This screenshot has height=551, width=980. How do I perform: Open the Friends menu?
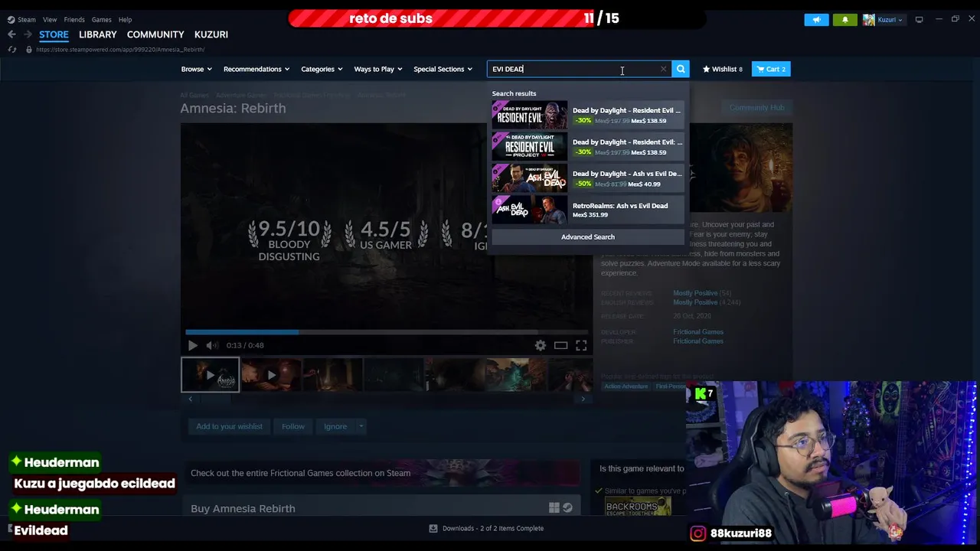[x=74, y=20]
